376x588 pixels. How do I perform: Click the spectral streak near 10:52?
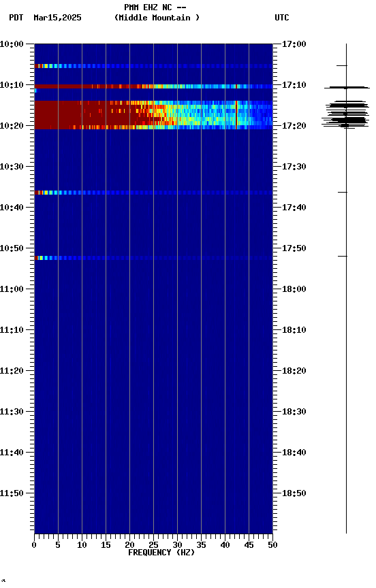[x=153, y=258]
